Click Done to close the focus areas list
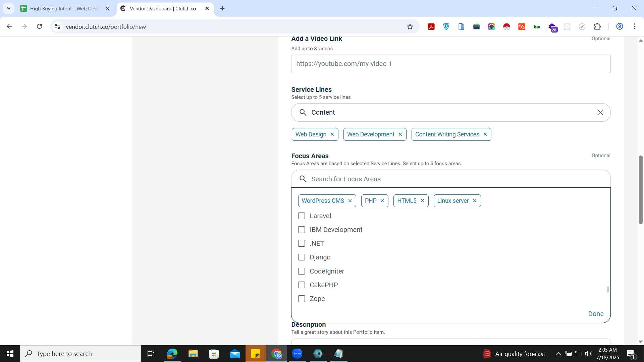The width and height of the screenshot is (644, 362). [596, 314]
